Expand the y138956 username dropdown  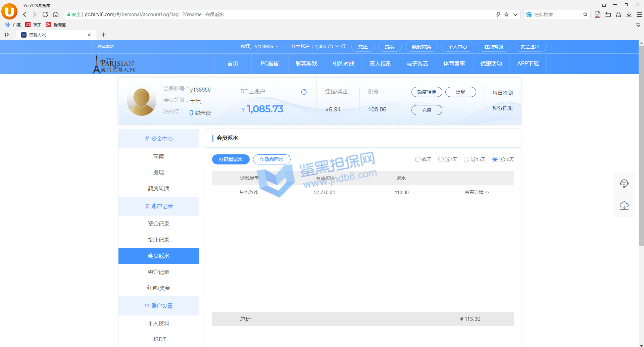(x=277, y=47)
